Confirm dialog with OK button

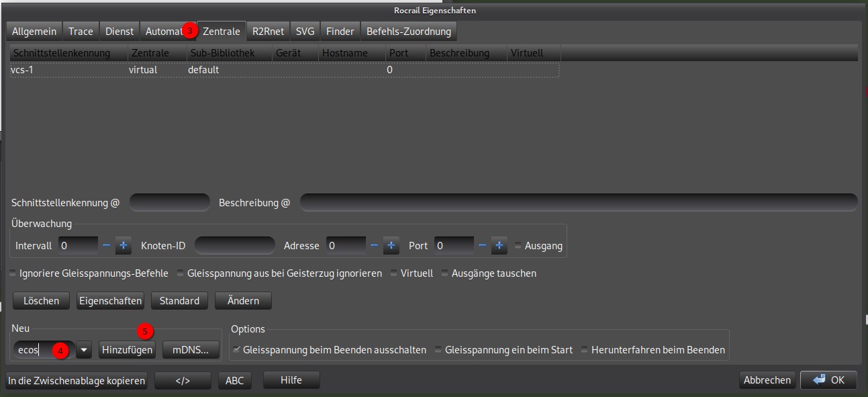(x=828, y=380)
